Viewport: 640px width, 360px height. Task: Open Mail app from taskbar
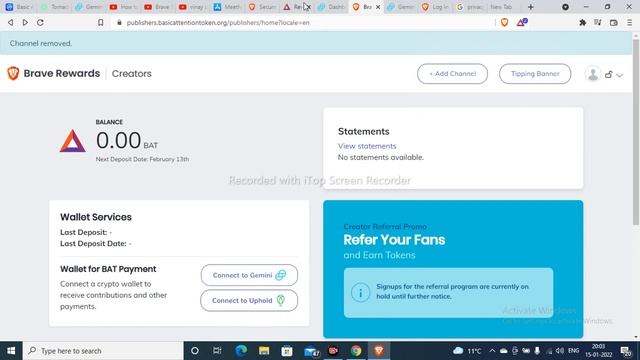point(311,351)
